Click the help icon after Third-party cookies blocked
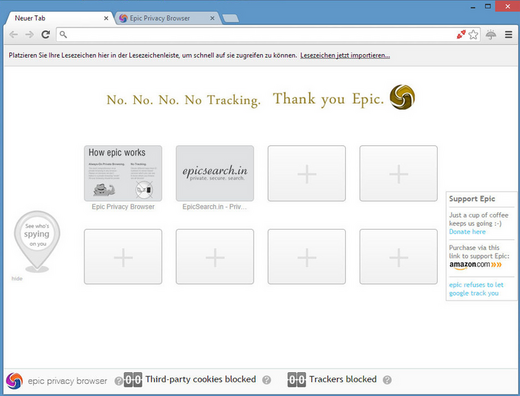The width and height of the screenshot is (520, 396). (x=266, y=380)
